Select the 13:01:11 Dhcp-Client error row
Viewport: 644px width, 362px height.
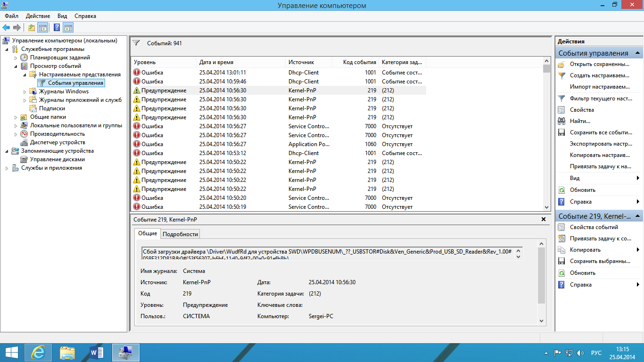coord(278,73)
